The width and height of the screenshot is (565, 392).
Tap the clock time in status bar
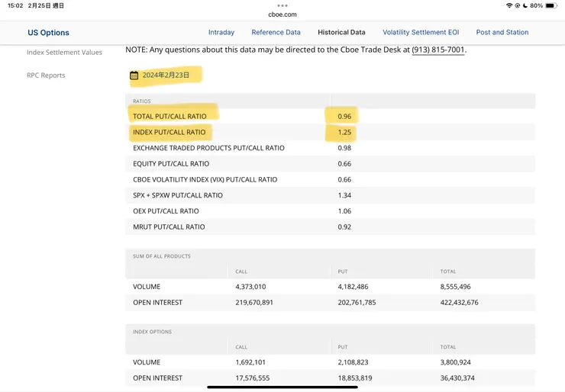point(15,5)
